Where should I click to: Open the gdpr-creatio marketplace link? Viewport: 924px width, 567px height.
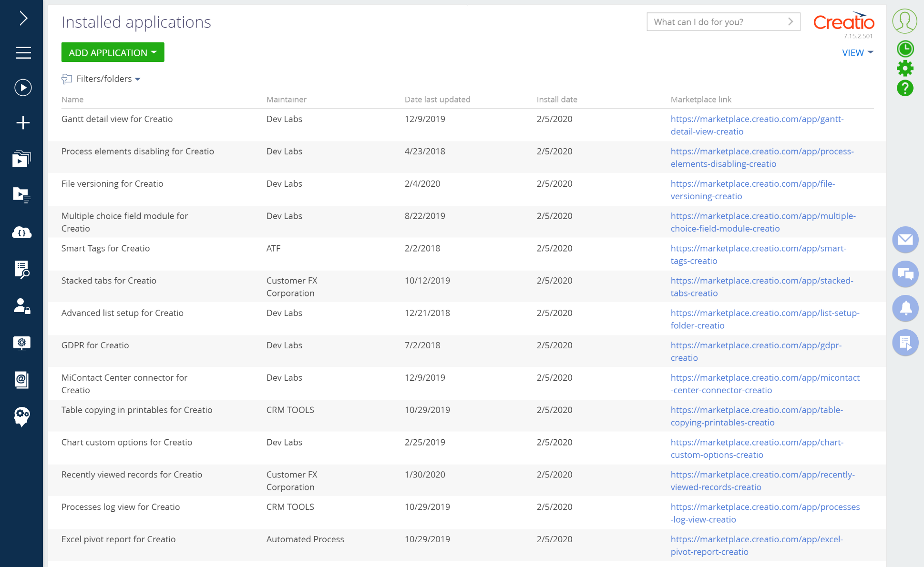756,352
